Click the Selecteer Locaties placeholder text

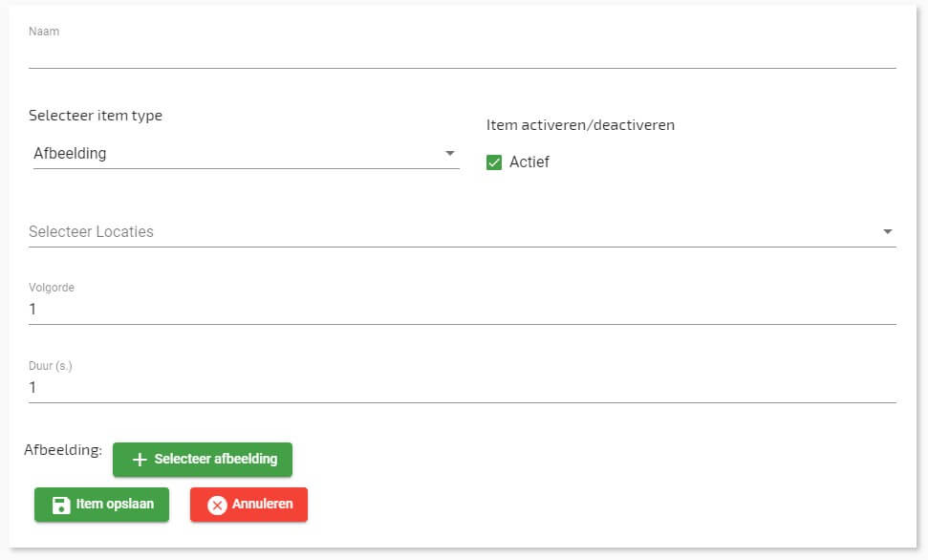pyautogui.click(x=92, y=232)
